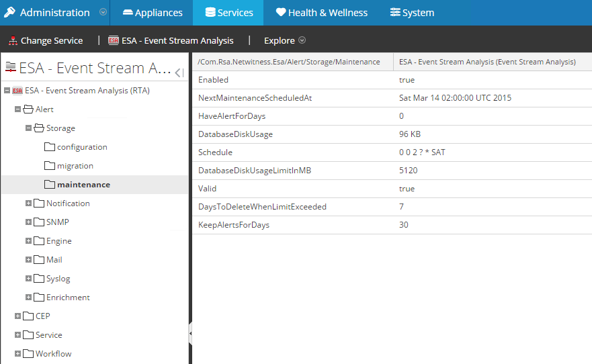Click the configuration folder icon
Image resolution: width=592 pixels, height=364 pixels.
pyautogui.click(x=50, y=146)
